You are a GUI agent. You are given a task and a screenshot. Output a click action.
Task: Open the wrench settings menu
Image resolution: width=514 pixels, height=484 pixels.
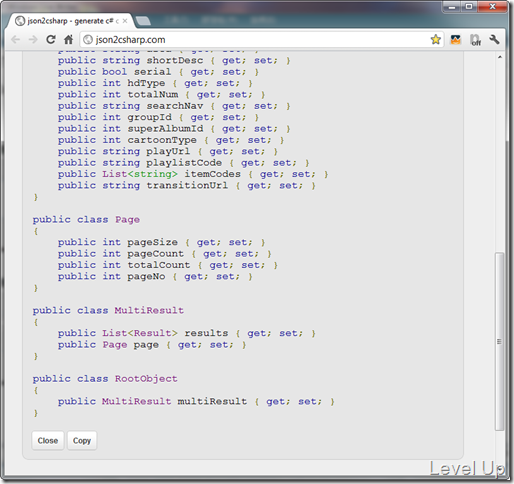point(494,40)
